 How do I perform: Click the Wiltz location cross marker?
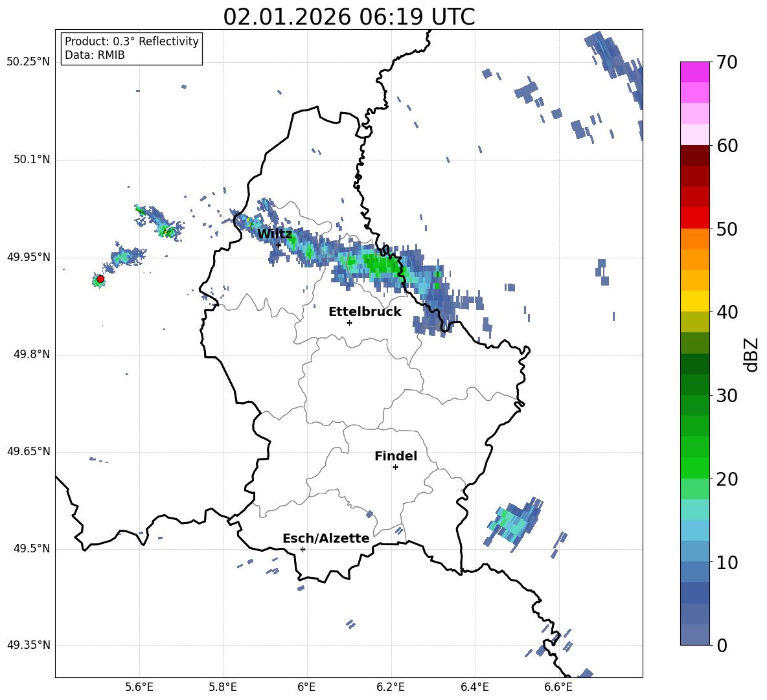click(279, 245)
